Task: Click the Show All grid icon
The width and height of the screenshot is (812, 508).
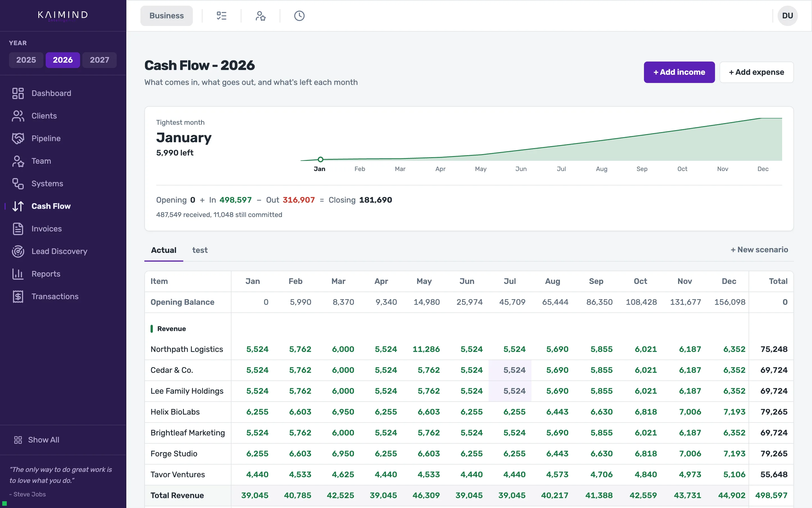Action: click(18, 440)
